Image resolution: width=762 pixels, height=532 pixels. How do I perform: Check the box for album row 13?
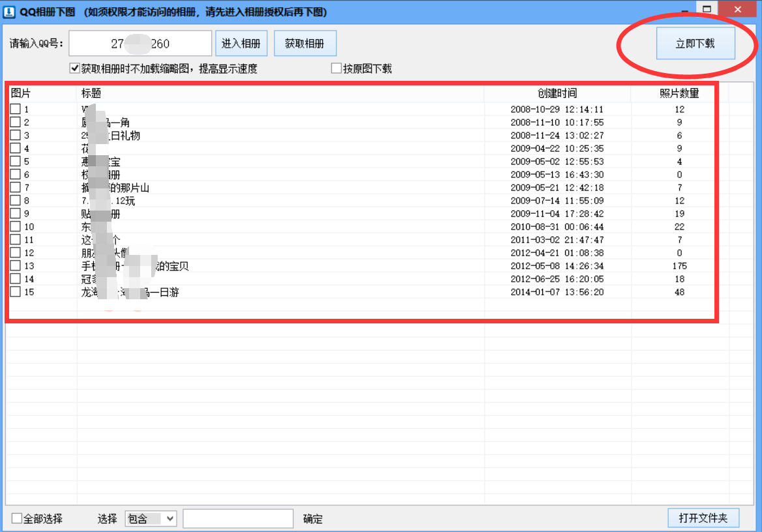coord(16,266)
